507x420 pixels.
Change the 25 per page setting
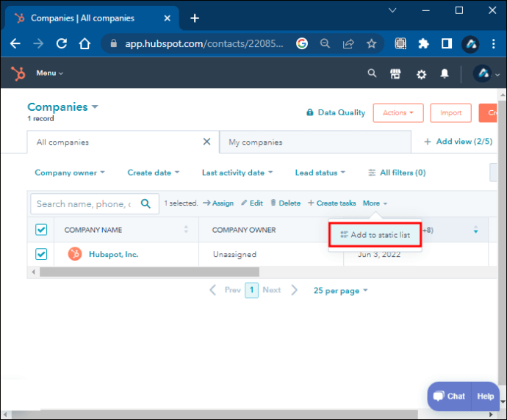click(x=340, y=291)
